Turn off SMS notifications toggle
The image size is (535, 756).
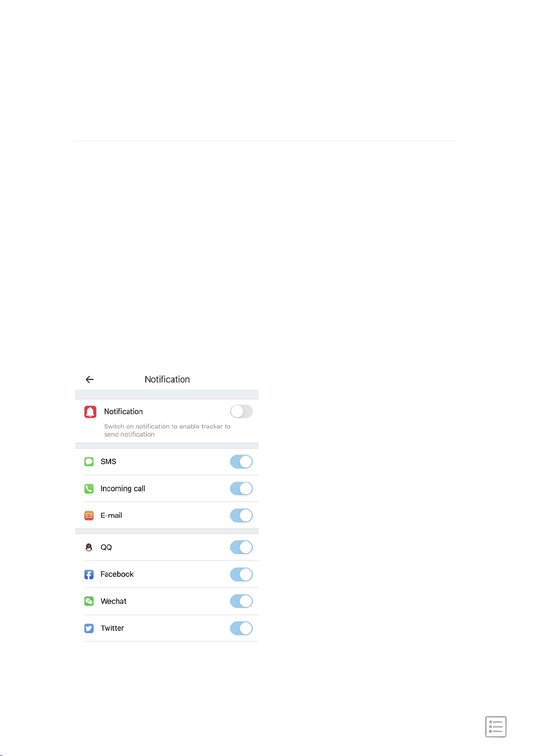(241, 462)
